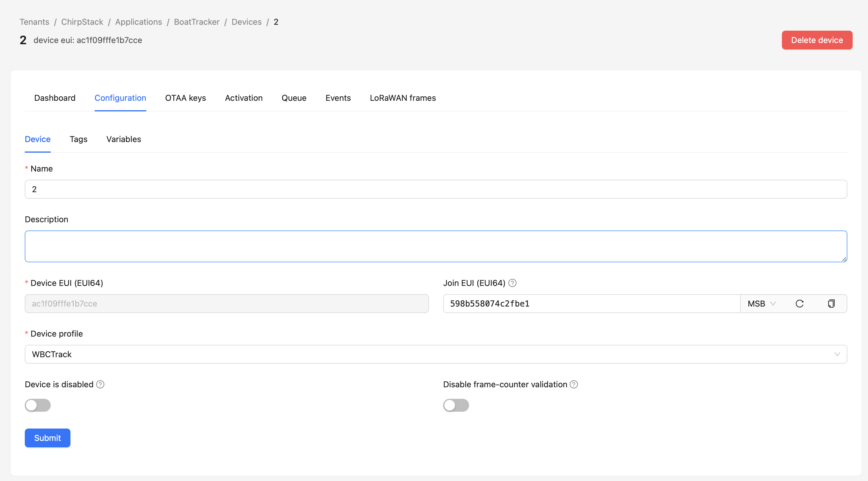The width and height of the screenshot is (868, 481).
Task: Toggle Disable frame-counter validation switch
Action: (456, 405)
